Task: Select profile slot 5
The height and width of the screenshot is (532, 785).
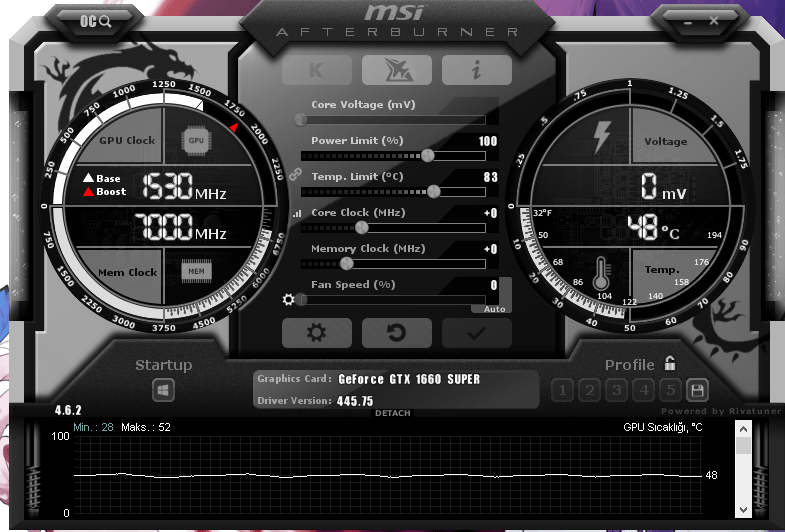Action: coord(671,390)
